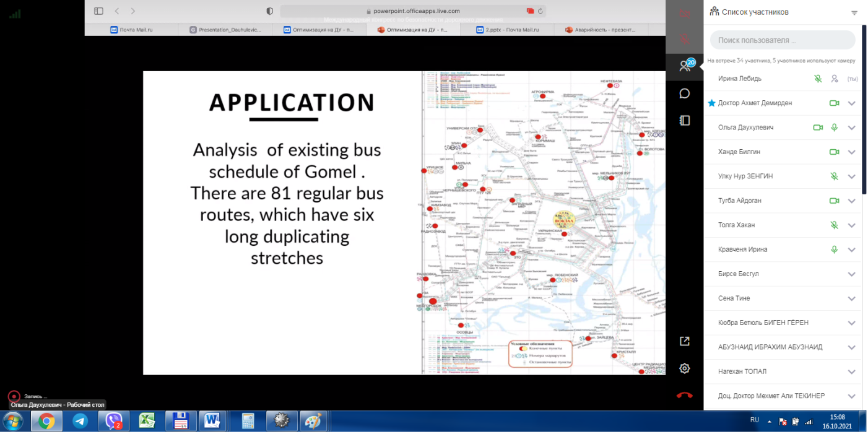Open Excel from the taskbar

(147, 422)
